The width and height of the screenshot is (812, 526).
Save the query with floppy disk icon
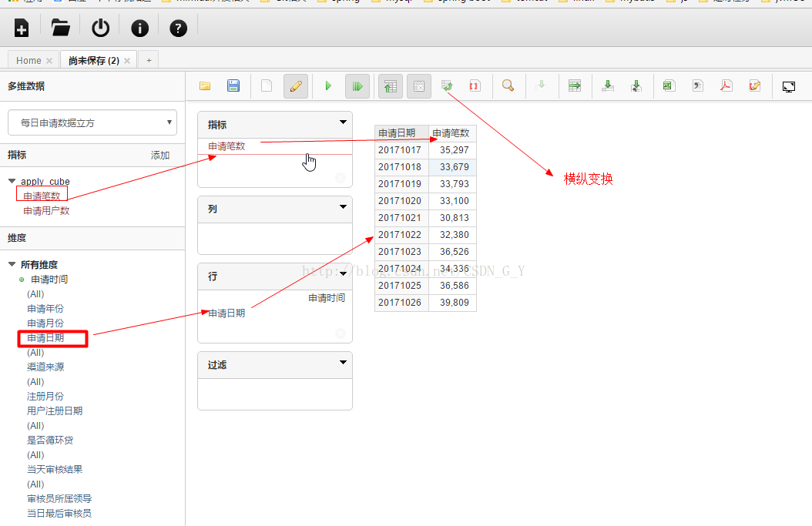tap(233, 86)
